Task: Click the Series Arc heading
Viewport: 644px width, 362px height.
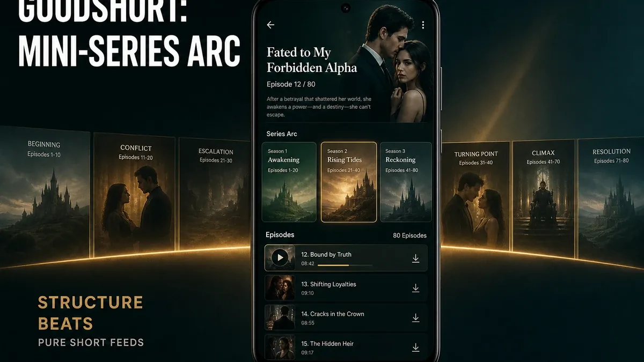Action: (282, 134)
